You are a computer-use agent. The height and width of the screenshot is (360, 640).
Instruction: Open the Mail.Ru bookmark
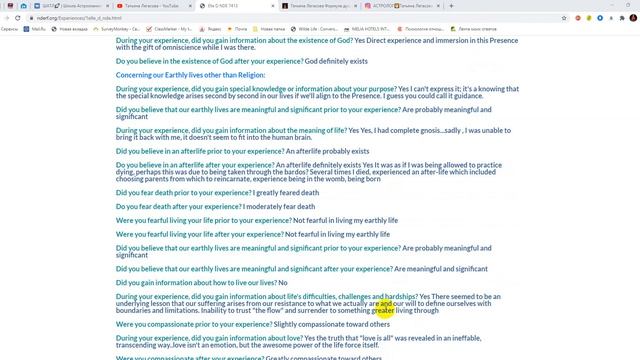coord(35,29)
